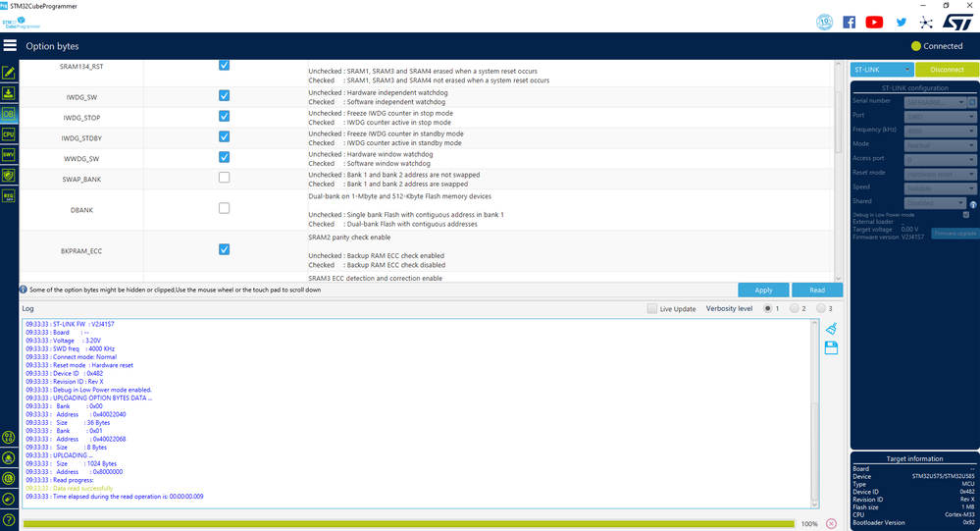Click the Target information header
Viewport: 980px width, 531px height.
pyautogui.click(x=914, y=458)
